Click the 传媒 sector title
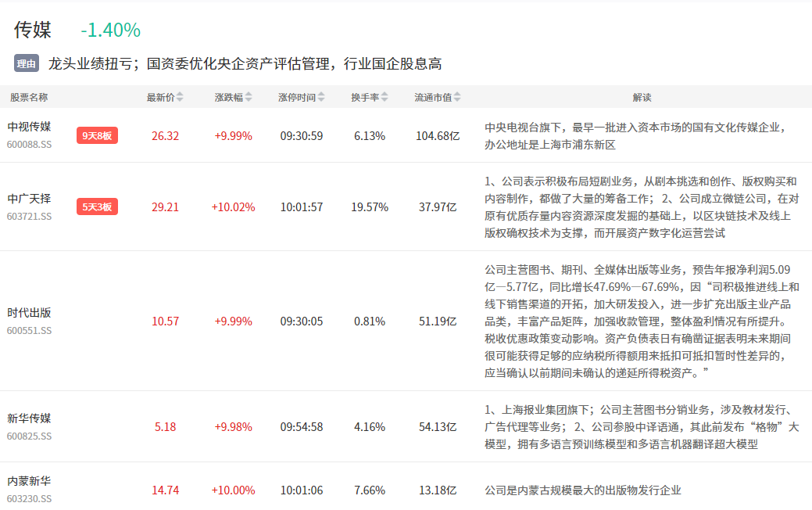The width and height of the screenshot is (812, 510). pos(33,31)
